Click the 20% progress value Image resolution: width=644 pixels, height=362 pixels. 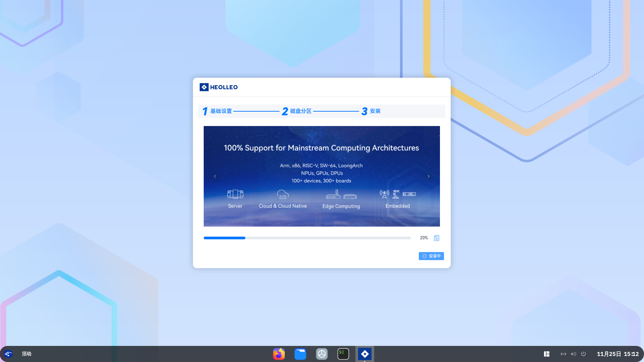tap(424, 238)
